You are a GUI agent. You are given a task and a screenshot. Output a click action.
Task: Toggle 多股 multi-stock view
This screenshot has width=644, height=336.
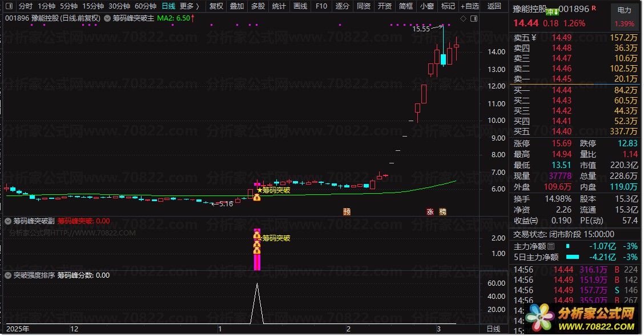tap(258, 6)
